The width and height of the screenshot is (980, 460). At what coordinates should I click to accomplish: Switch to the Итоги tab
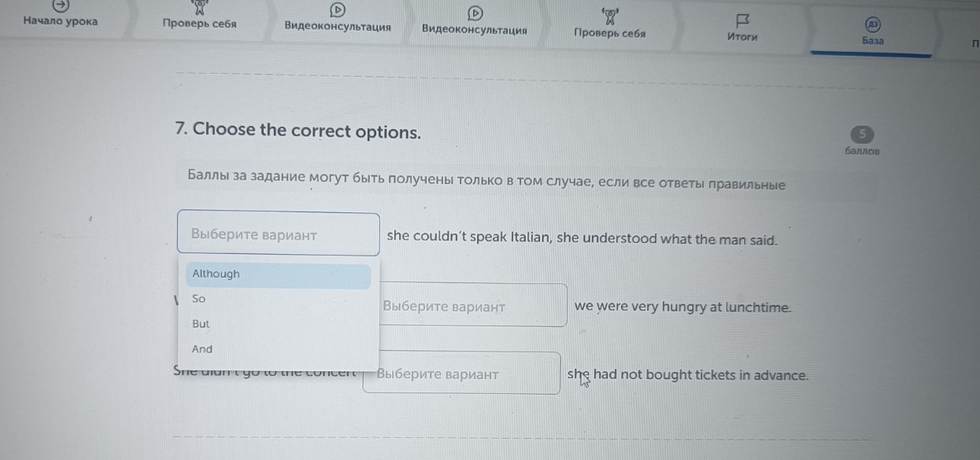click(742, 36)
